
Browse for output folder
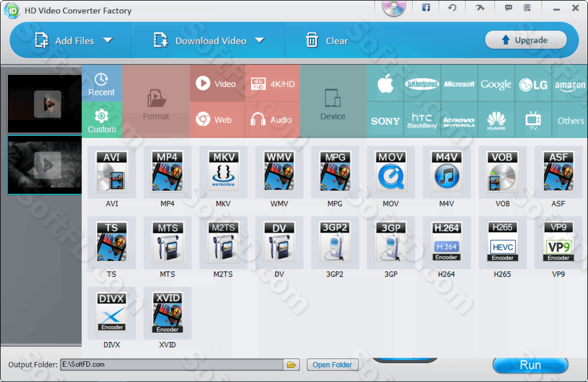pos(292,365)
